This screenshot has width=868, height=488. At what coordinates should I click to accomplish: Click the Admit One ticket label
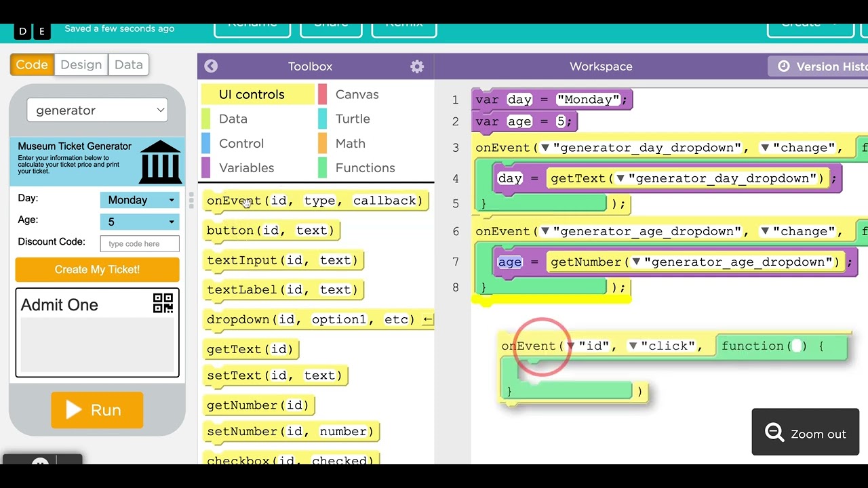(x=60, y=305)
